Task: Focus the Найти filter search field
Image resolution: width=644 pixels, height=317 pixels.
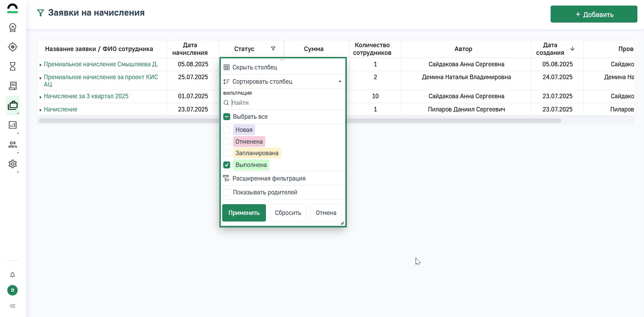Action: tap(286, 103)
